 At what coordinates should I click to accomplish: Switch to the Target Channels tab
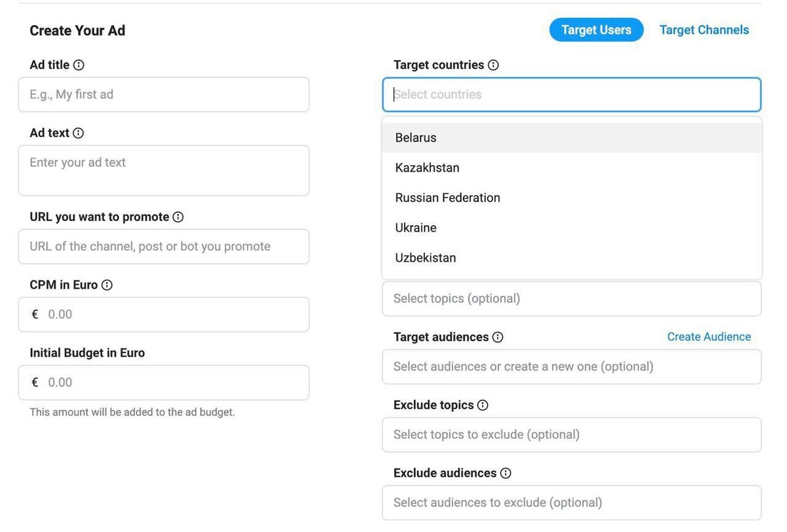704,30
